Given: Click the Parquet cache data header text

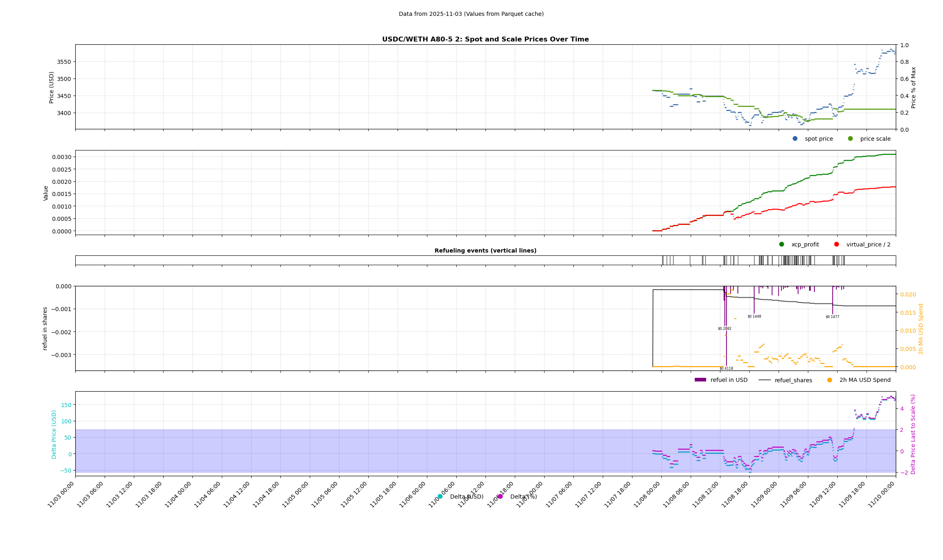Looking at the screenshot, I should [x=471, y=14].
